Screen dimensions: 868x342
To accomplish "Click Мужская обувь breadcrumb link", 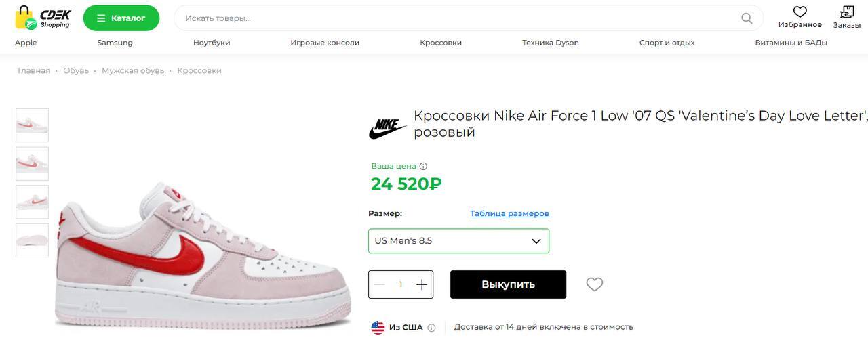I will [133, 70].
